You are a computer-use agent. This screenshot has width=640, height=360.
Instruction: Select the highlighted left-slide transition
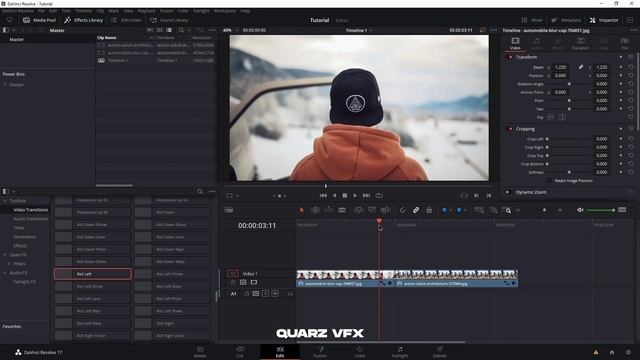coord(93,274)
